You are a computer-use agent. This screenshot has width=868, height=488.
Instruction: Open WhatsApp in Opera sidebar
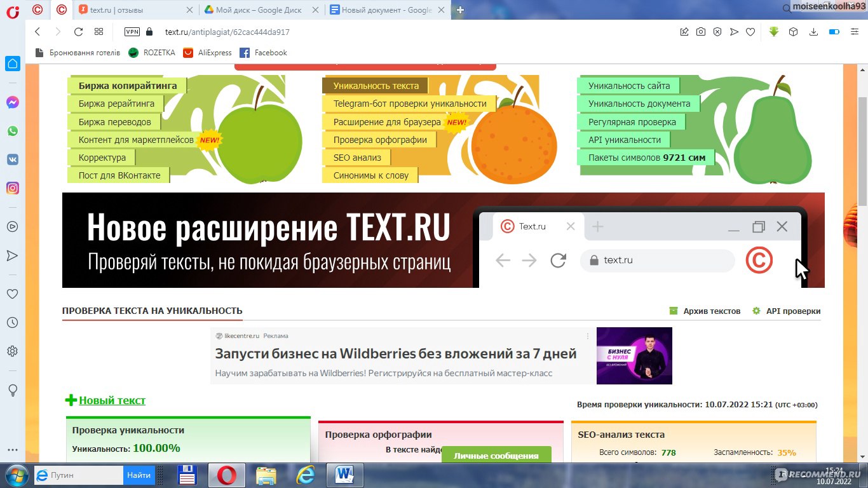13,131
